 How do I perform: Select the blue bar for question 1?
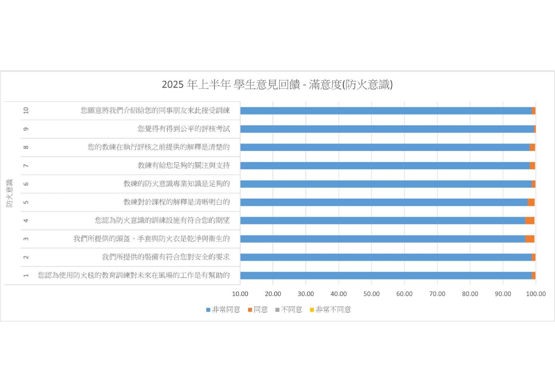pyautogui.click(x=386, y=276)
